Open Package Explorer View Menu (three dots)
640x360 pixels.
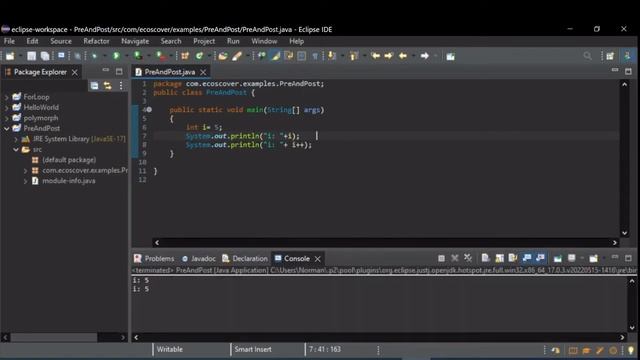121,85
